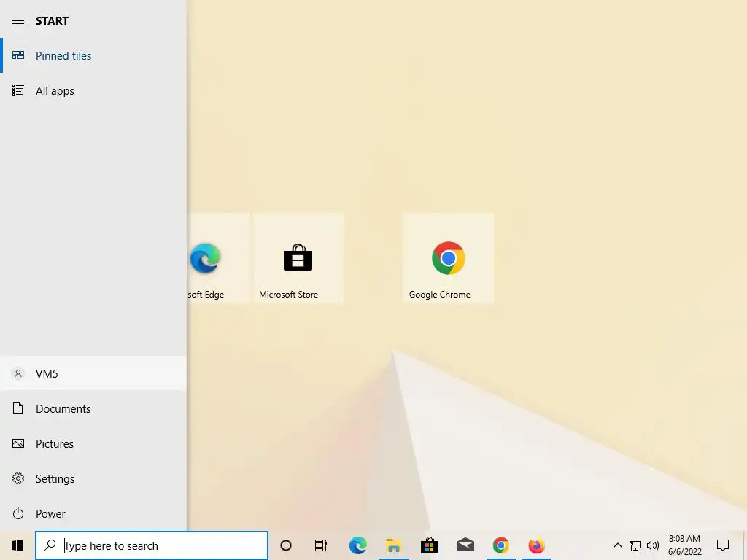747x560 pixels.
Task: Open Mail app from taskbar
Action: pos(465,545)
